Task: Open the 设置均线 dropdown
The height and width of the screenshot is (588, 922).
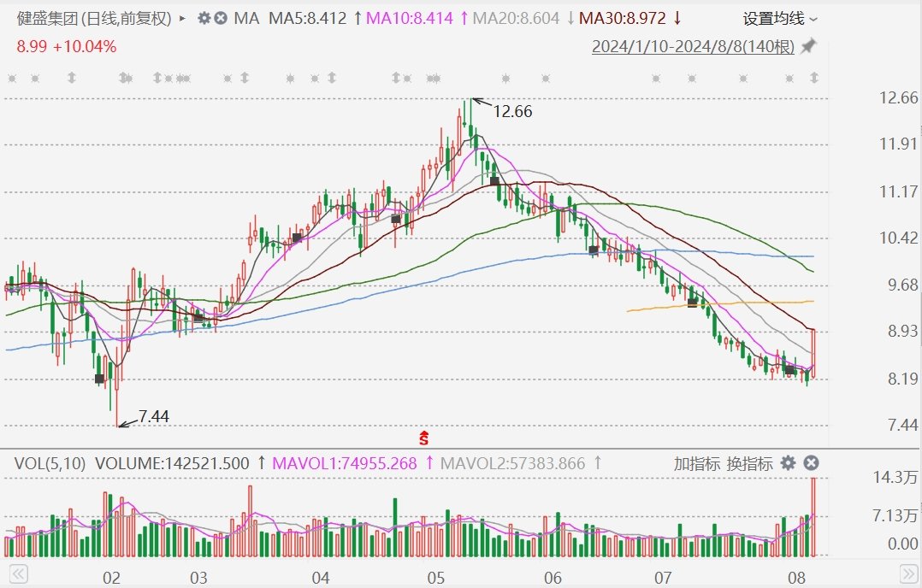Action: click(780, 19)
